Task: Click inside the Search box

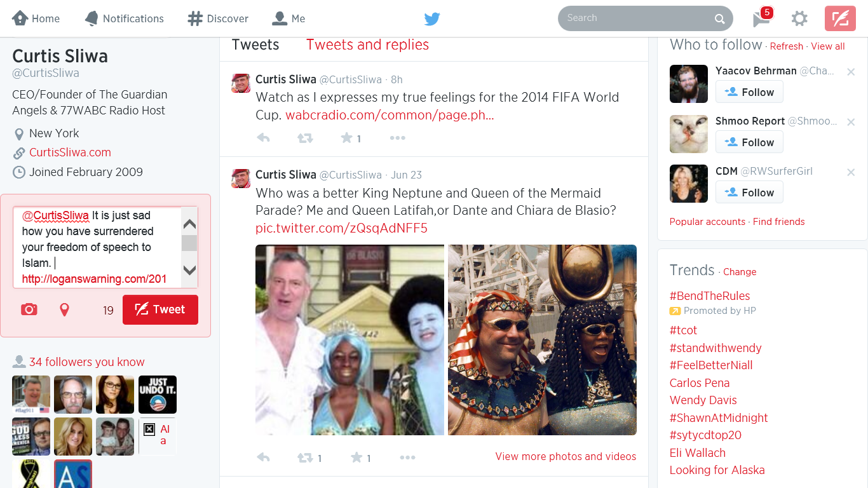Action: [x=645, y=18]
